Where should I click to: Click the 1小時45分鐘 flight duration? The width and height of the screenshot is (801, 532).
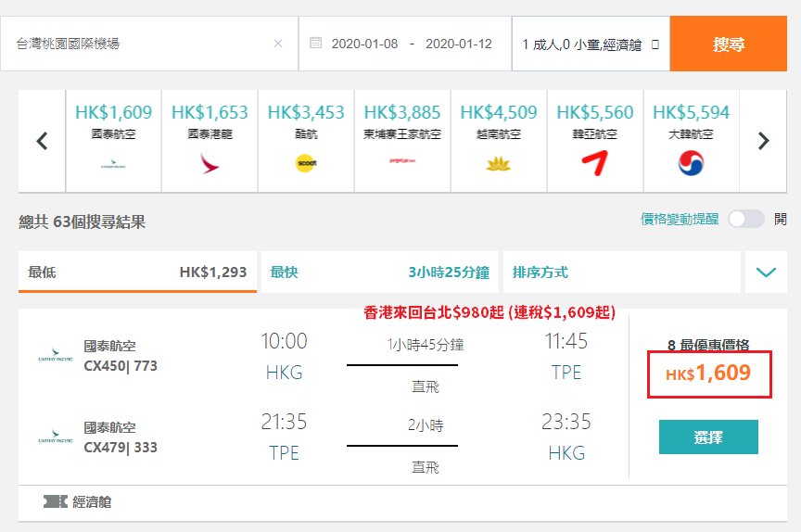point(426,345)
